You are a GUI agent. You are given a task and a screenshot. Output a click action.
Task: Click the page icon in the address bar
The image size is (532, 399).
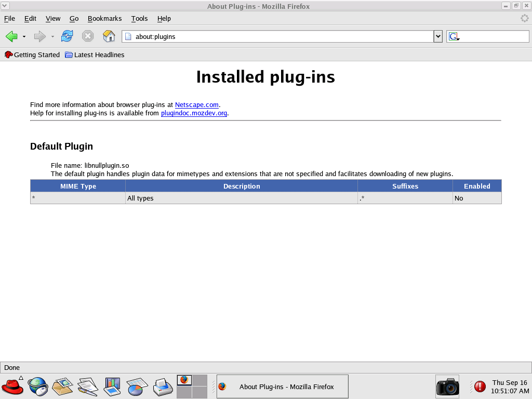tap(128, 37)
